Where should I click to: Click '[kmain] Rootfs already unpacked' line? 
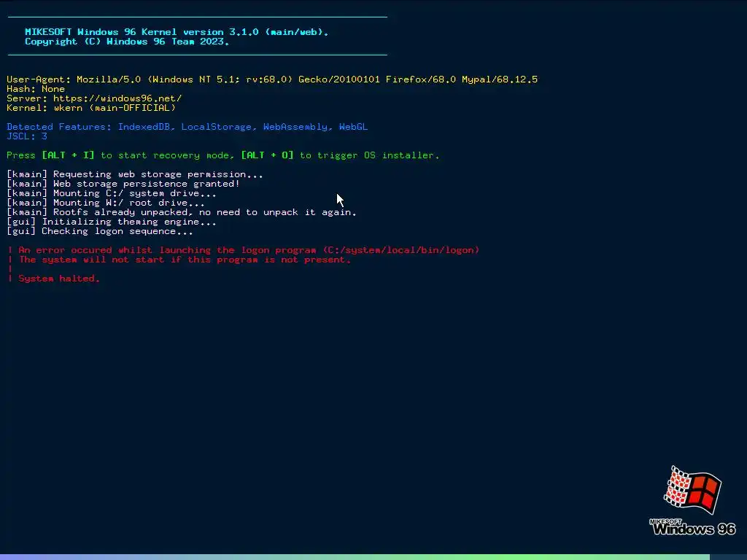pos(182,212)
